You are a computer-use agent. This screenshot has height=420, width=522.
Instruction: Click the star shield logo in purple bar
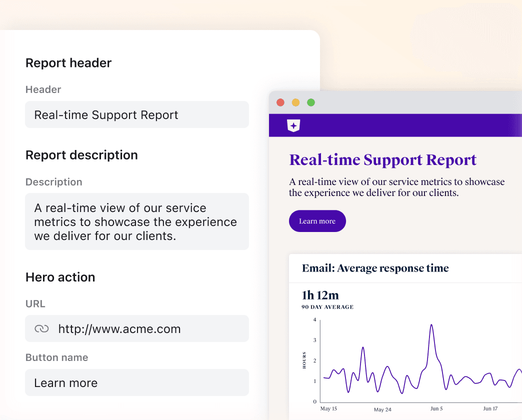pyautogui.click(x=293, y=125)
